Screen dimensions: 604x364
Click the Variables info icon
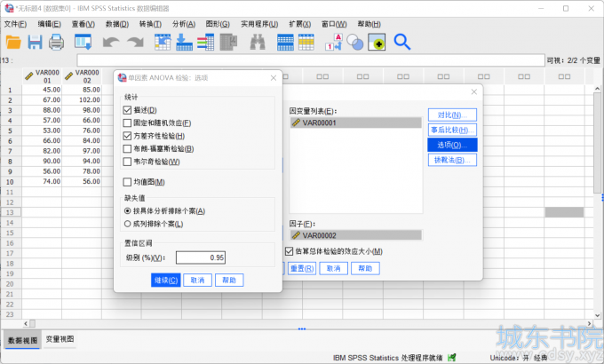point(206,42)
